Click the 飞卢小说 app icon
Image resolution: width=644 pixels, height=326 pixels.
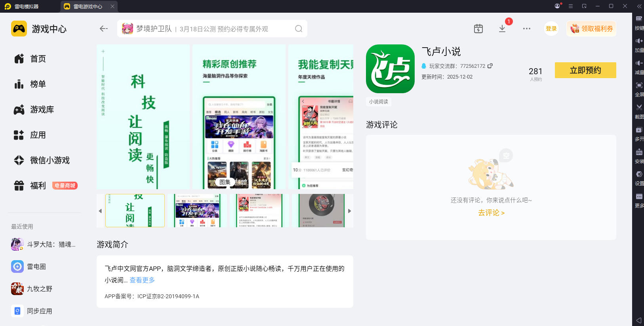[390, 69]
